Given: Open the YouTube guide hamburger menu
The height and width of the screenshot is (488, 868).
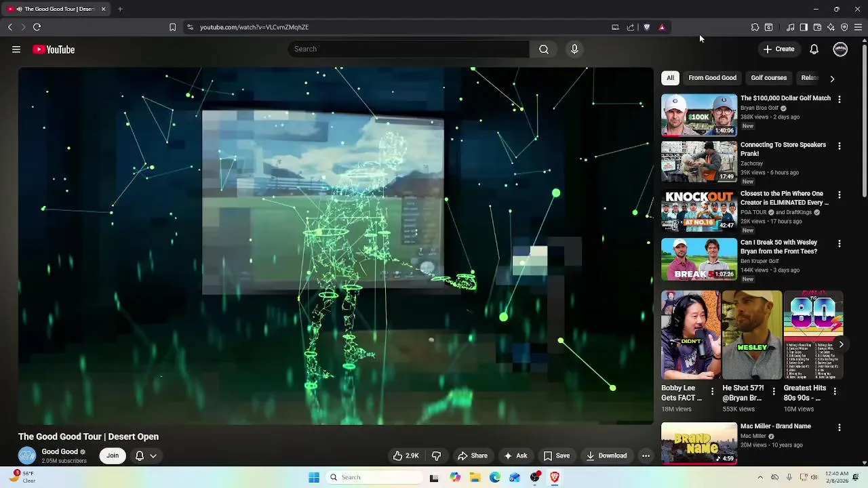Looking at the screenshot, I should tap(16, 49).
